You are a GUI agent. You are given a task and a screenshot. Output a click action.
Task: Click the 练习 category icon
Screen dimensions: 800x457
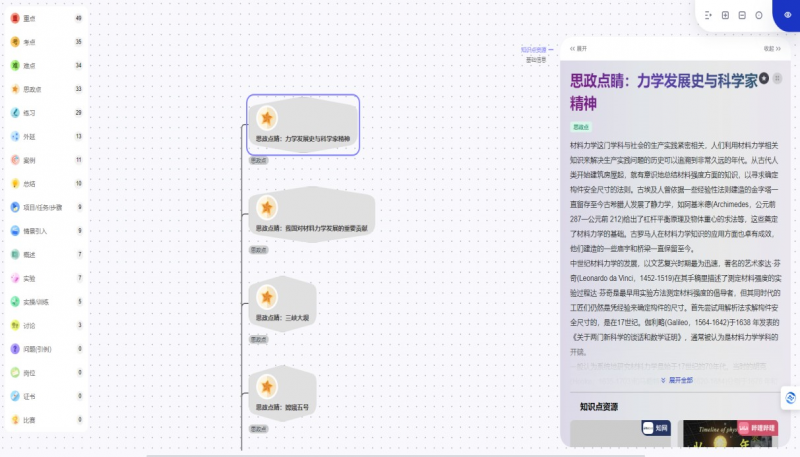pos(15,112)
